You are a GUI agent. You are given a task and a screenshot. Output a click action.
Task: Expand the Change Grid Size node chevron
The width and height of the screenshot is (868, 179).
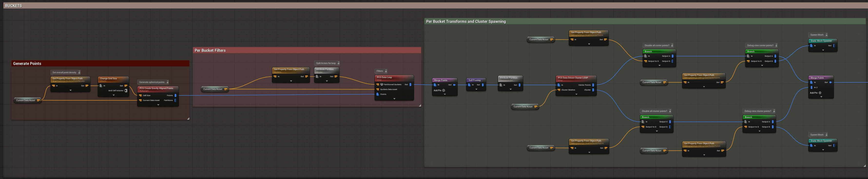[114, 95]
